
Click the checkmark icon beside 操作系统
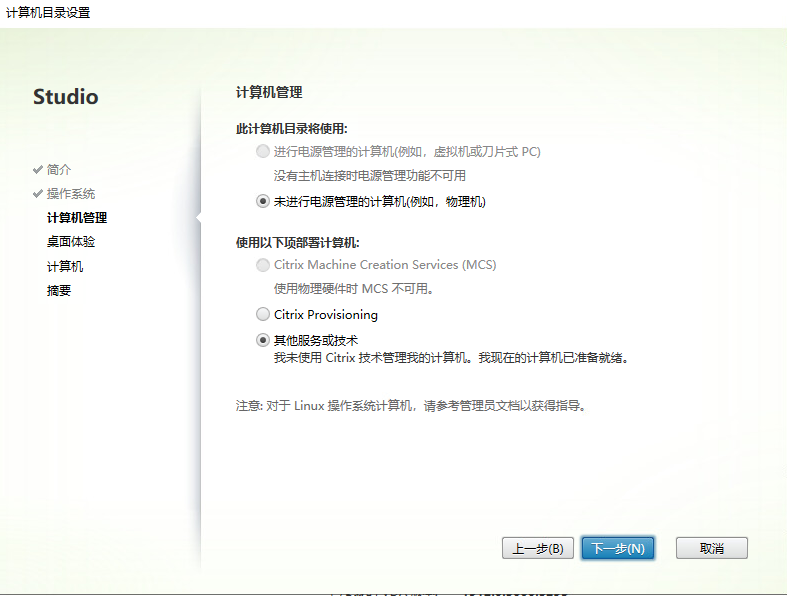point(38,193)
